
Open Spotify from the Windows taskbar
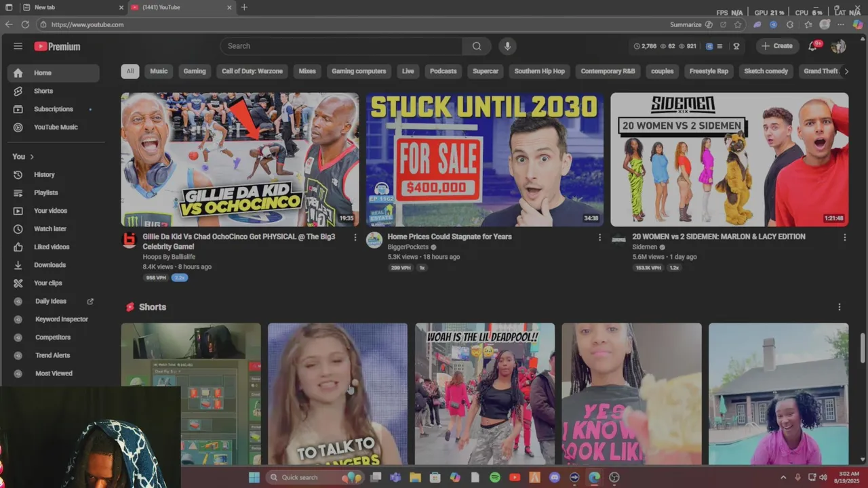(495, 477)
